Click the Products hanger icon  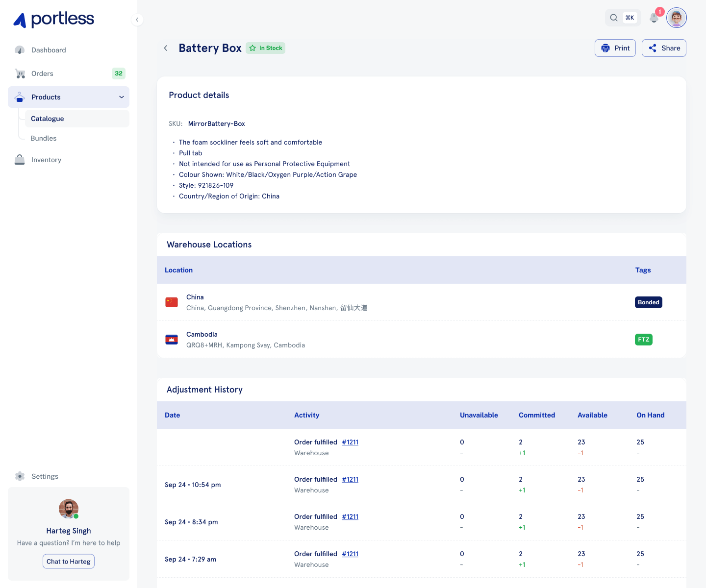click(x=20, y=97)
